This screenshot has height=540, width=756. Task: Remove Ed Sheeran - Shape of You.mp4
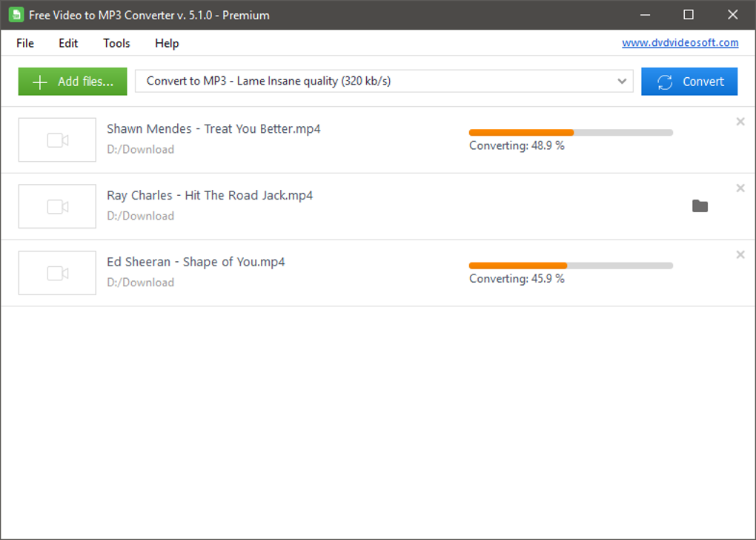point(740,254)
